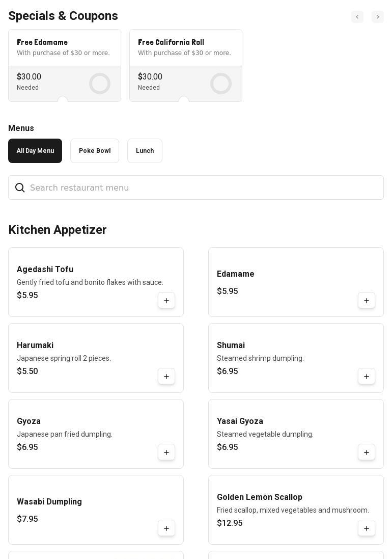392x559 pixels.
Task: Add Shumai with the plus button
Action: point(367,377)
